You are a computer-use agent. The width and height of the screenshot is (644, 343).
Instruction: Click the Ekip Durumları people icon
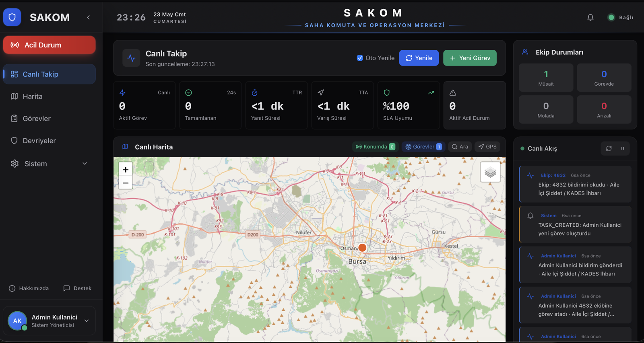525,52
